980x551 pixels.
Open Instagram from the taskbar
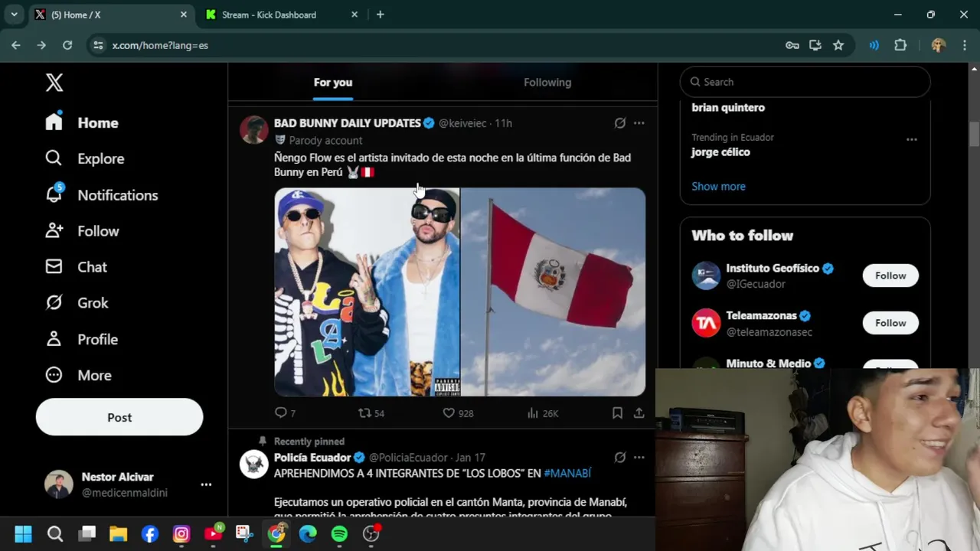tap(181, 533)
